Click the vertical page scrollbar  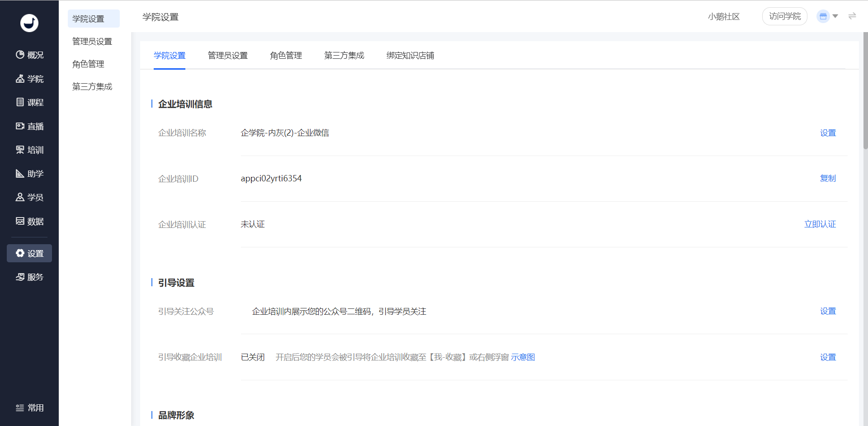[x=865, y=90]
